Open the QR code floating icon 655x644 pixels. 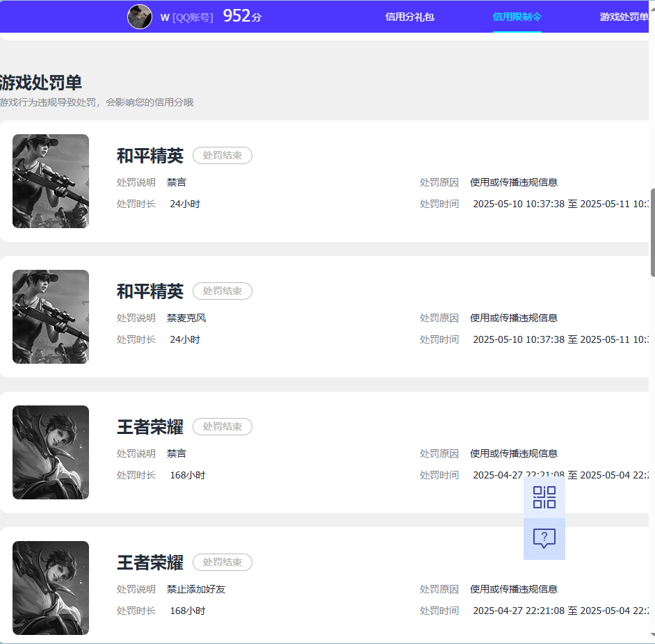tap(544, 497)
